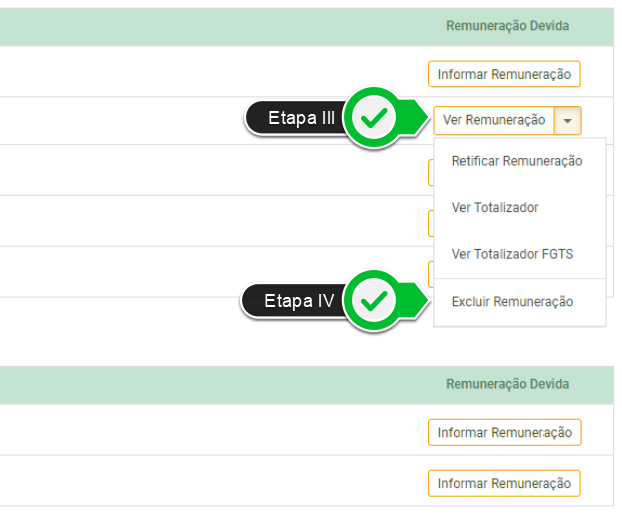
Task: Click the hidden button edge left of Retificar Remuneração
Action: click(x=431, y=172)
